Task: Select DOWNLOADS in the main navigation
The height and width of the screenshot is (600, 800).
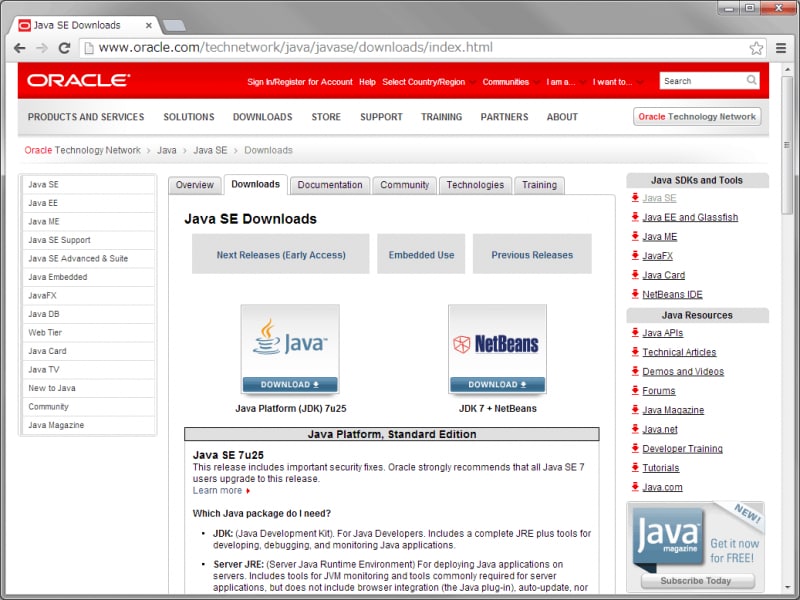Action: click(263, 117)
